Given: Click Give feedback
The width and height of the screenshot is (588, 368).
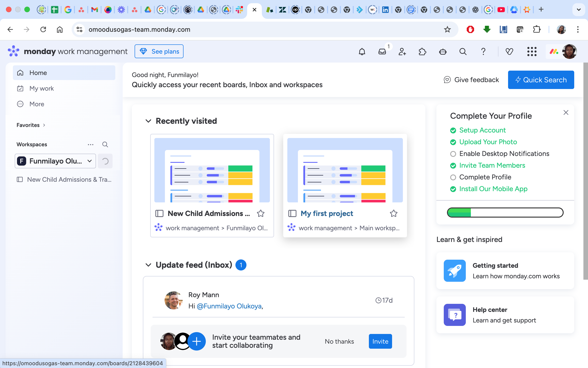Looking at the screenshot, I should tap(471, 80).
